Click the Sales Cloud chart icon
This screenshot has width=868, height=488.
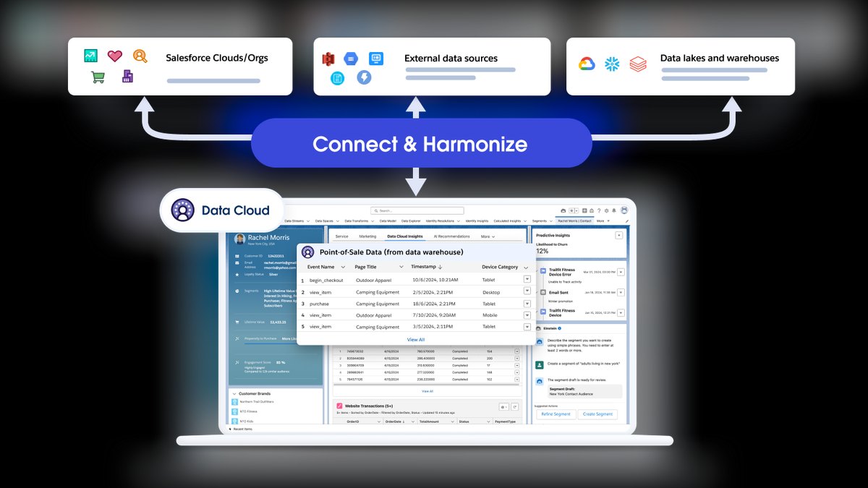tap(90, 56)
